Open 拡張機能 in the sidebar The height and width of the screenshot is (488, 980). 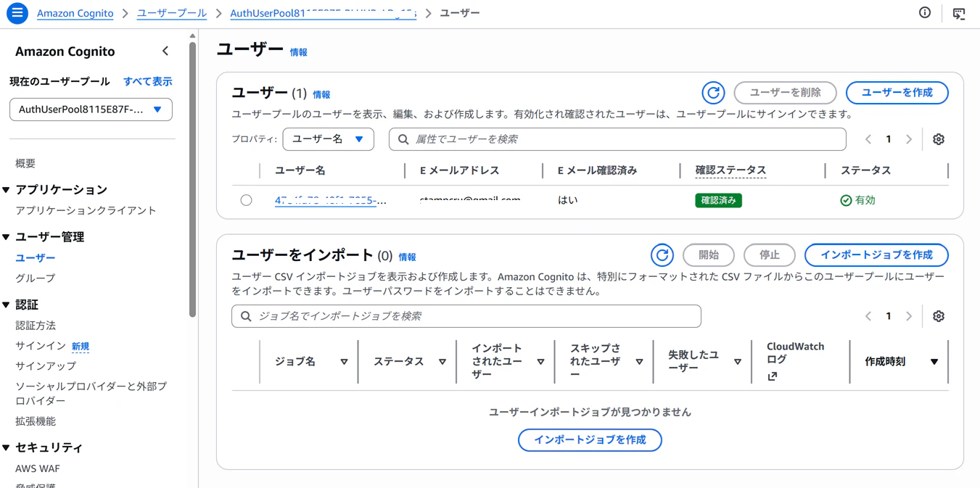[x=36, y=421]
